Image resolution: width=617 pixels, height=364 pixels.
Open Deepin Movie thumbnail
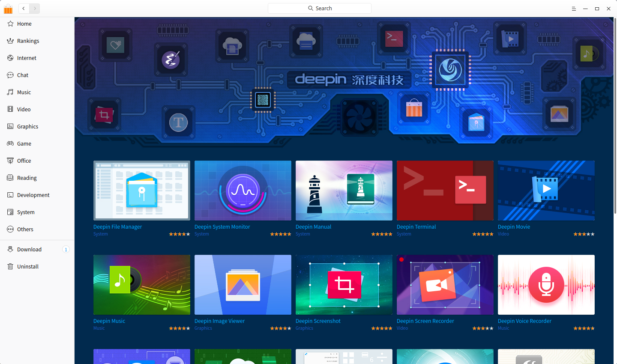coord(546,191)
